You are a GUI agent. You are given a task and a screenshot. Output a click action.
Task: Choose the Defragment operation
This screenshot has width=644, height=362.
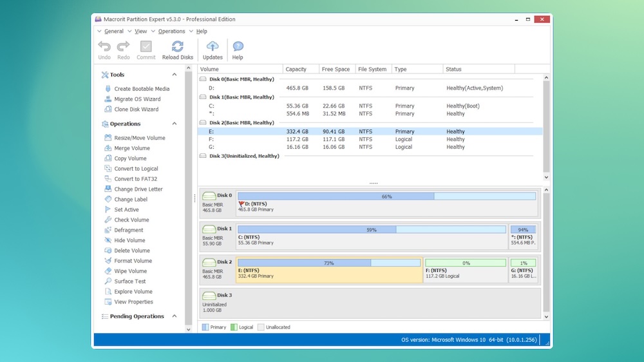[129, 230]
